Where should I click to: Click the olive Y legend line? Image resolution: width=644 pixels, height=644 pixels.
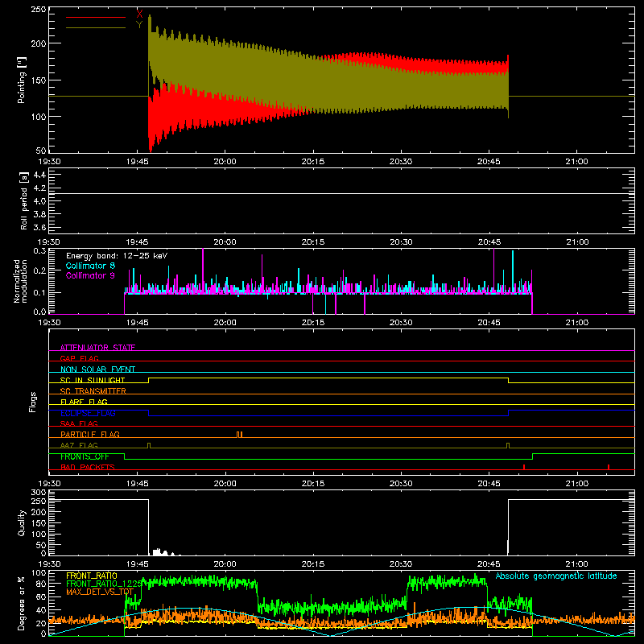click(x=96, y=28)
